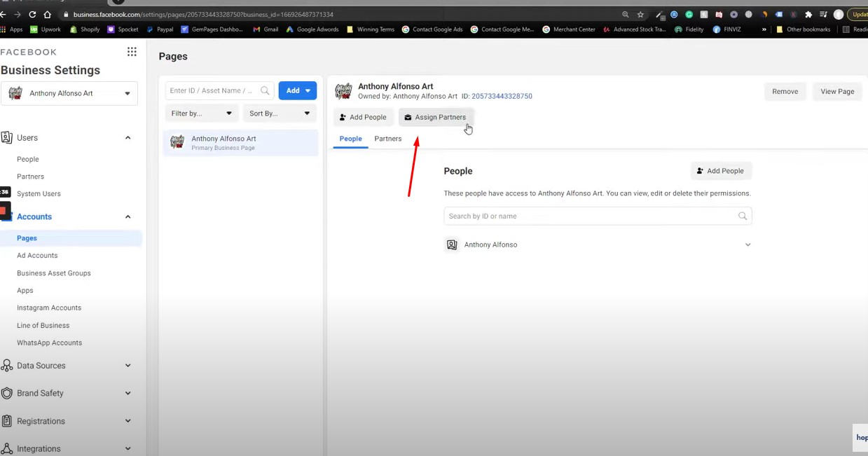Open the Facebook apps grid icon
The height and width of the screenshot is (456, 868).
(132, 52)
